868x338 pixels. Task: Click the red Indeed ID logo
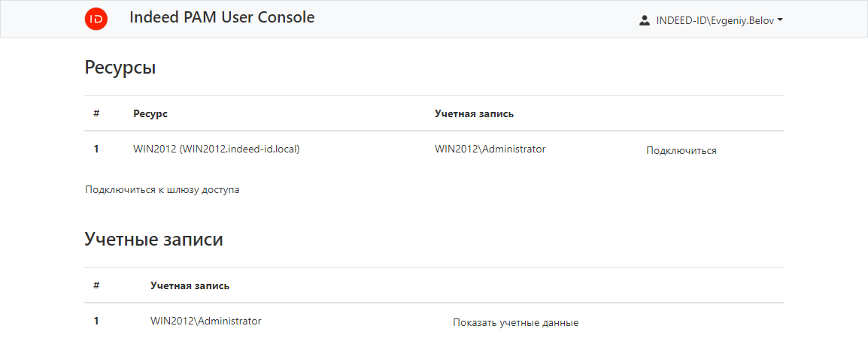coord(96,19)
